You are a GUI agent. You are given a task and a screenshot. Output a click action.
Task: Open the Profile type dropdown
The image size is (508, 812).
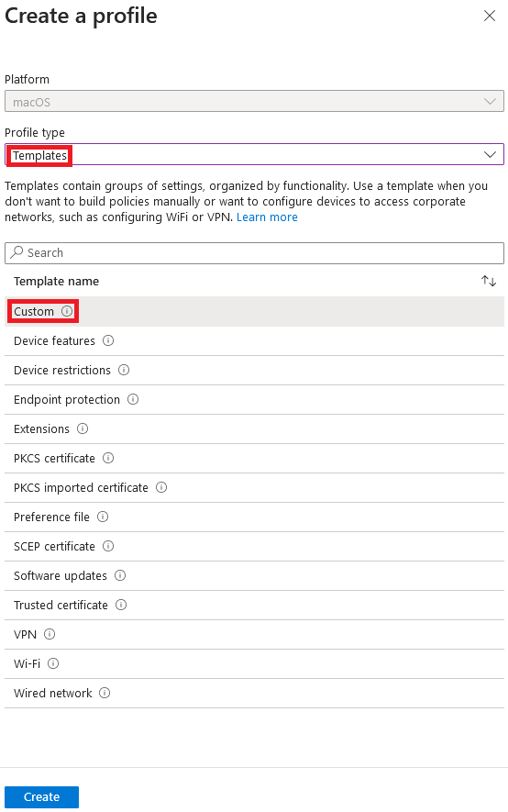point(255,154)
